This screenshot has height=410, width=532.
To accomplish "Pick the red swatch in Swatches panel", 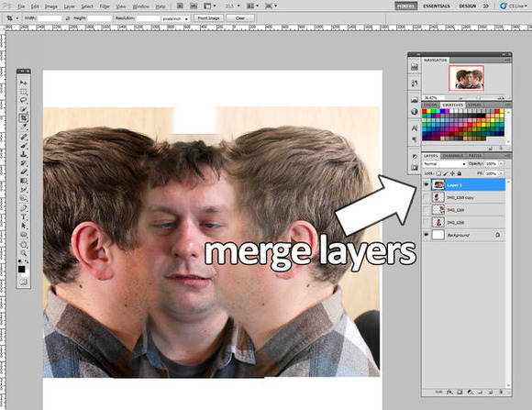I will point(424,111).
